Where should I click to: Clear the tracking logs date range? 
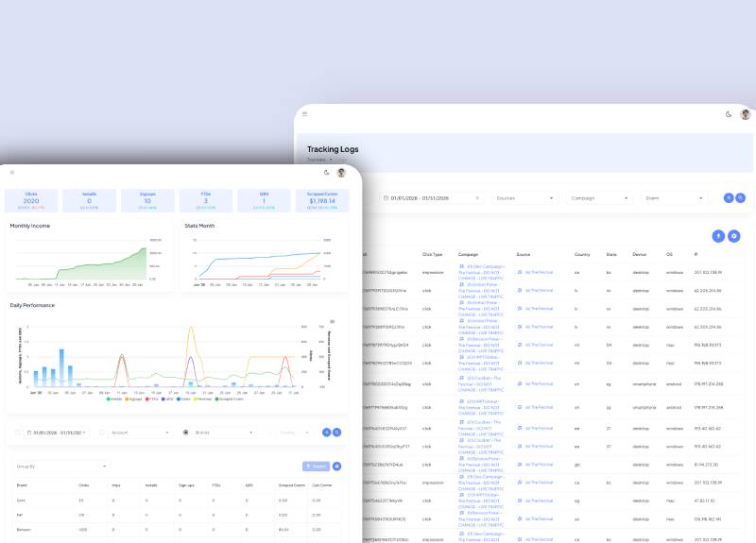pos(477,198)
